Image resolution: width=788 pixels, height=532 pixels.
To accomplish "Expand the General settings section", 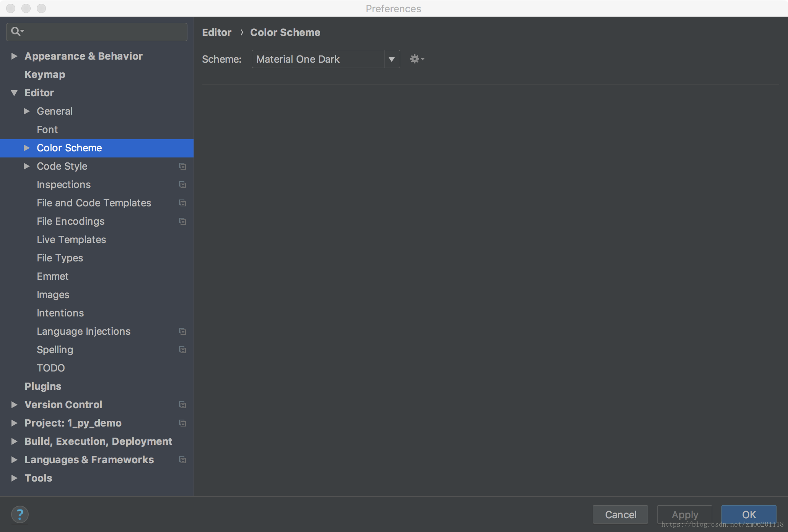I will 26,111.
